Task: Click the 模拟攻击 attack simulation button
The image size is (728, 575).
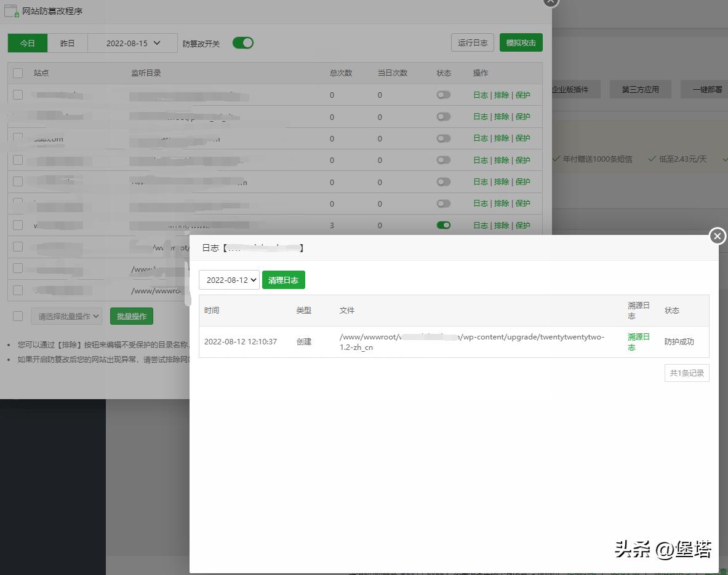Action: point(521,42)
